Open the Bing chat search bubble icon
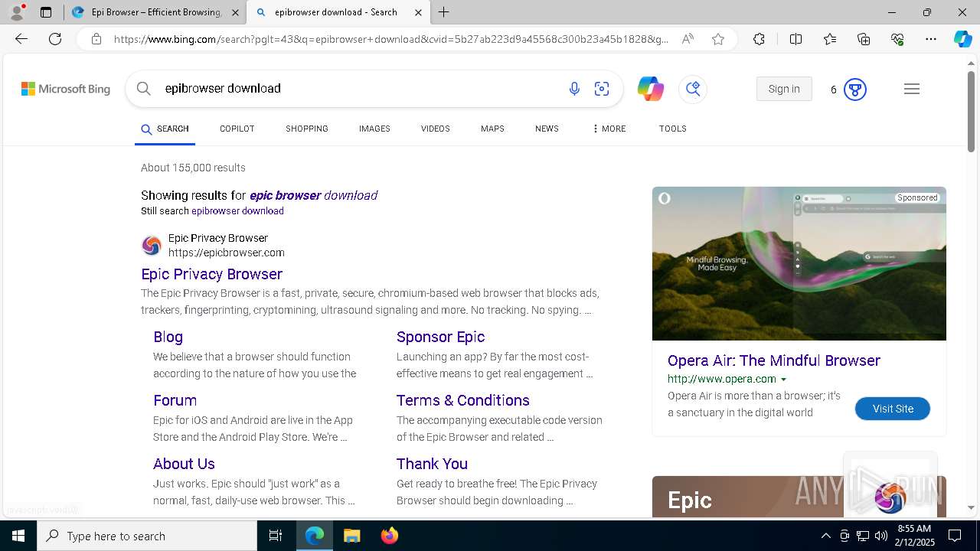This screenshot has width=980, height=551. tap(693, 89)
